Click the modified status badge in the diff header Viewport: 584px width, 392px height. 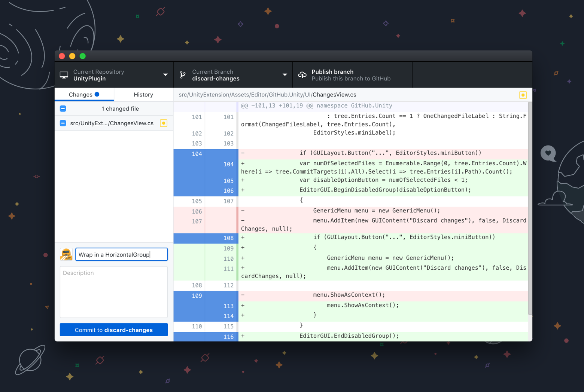click(523, 95)
